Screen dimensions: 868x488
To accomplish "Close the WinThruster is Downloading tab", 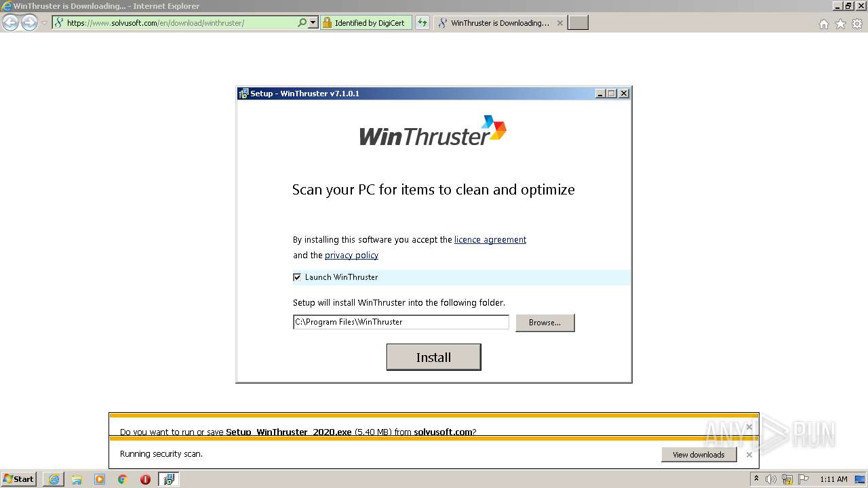I will [559, 23].
